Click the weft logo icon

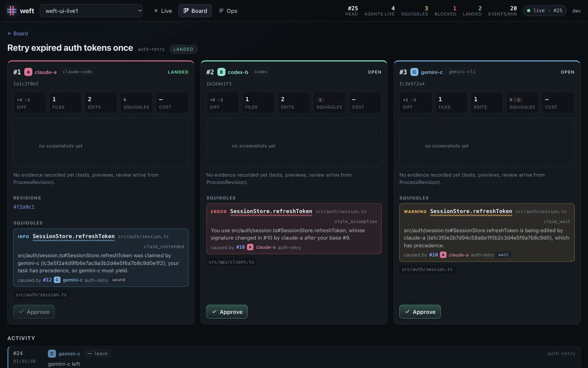12,11
